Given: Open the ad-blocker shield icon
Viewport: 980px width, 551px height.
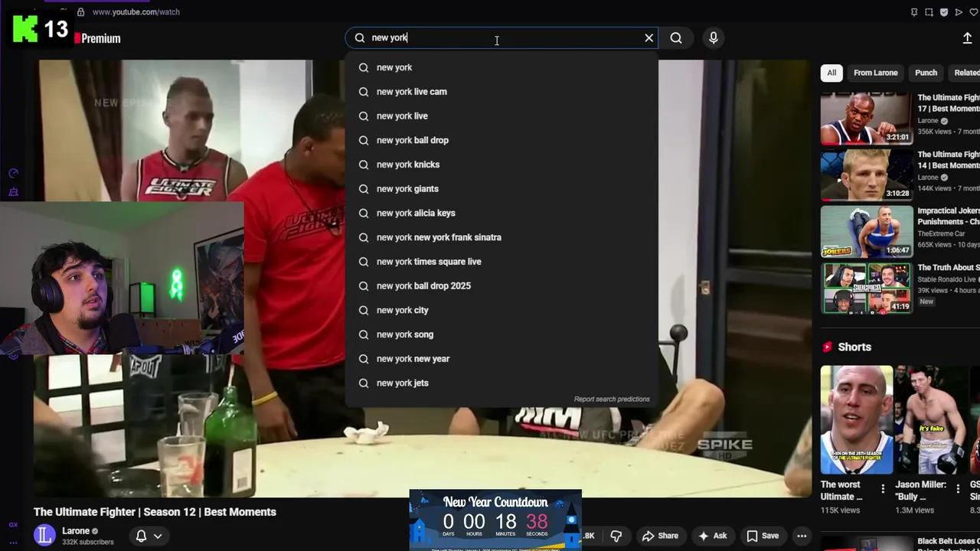Looking at the screenshot, I should [x=944, y=12].
